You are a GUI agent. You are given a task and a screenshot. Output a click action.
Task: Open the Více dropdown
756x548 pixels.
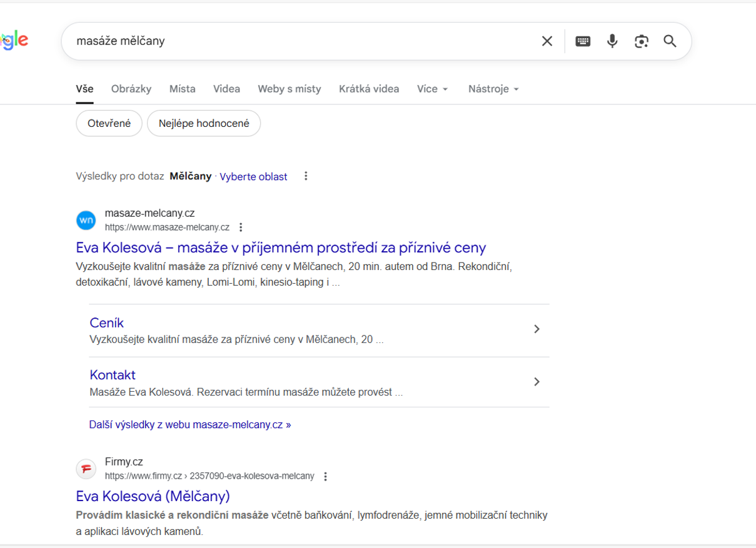click(x=432, y=89)
